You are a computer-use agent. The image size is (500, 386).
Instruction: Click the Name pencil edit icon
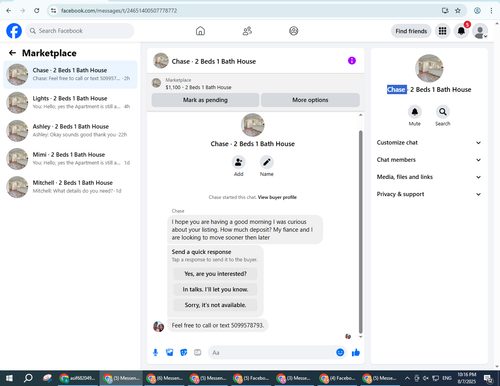[267, 162]
